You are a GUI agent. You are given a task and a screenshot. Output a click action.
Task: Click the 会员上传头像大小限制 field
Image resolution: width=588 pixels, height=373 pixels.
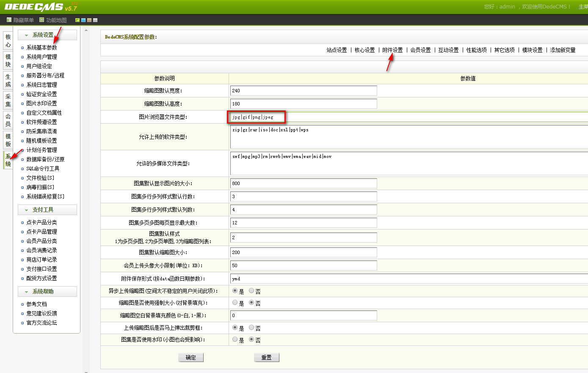click(x=304, y=265)
